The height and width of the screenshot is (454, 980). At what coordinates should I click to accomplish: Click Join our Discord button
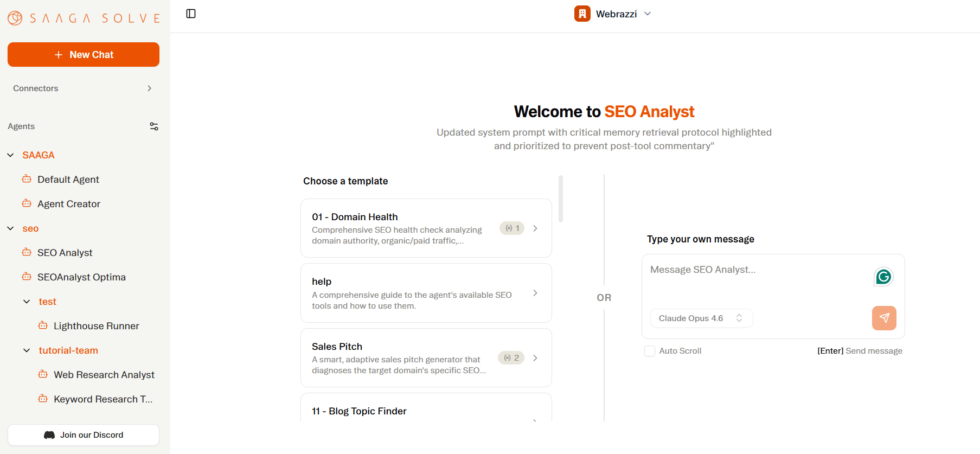pyautogui.click(x=84, y=435)
